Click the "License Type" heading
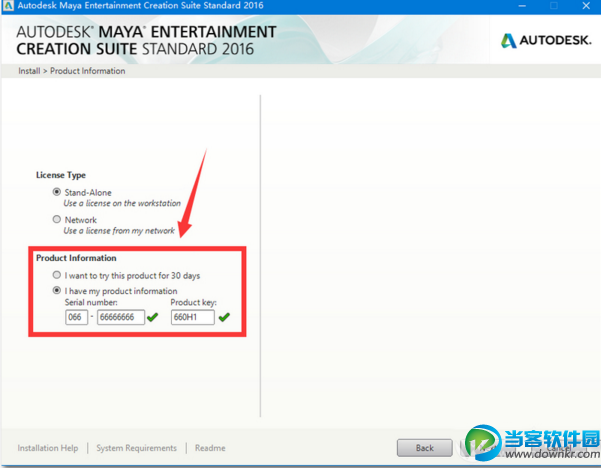This screenshot has height=468, width=601. pos(61,175)
